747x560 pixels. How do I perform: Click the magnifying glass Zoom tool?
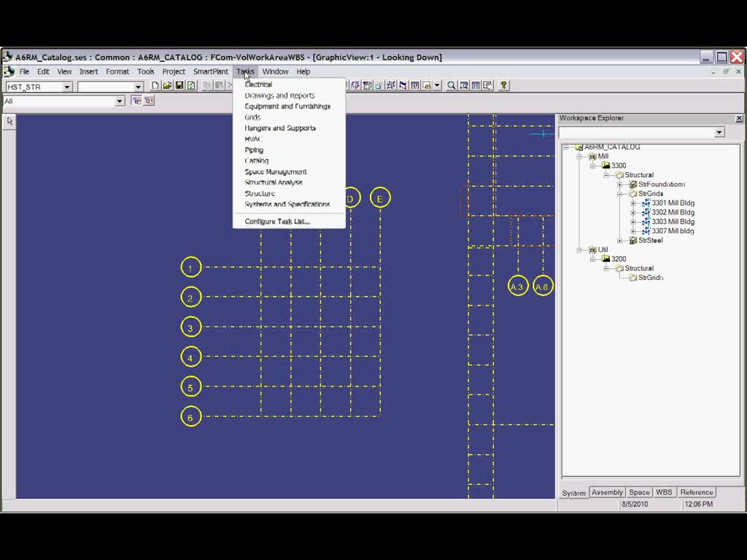(x=451, y=85)
